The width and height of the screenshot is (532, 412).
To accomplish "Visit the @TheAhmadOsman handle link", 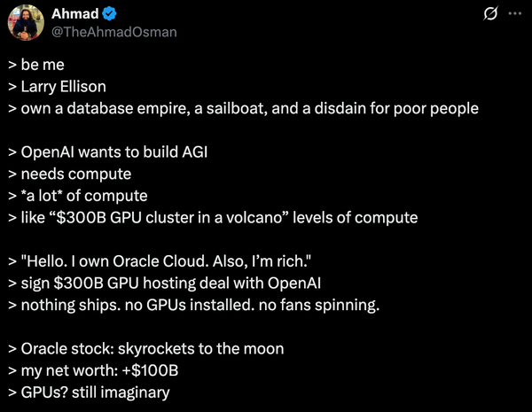I will 114,32.
